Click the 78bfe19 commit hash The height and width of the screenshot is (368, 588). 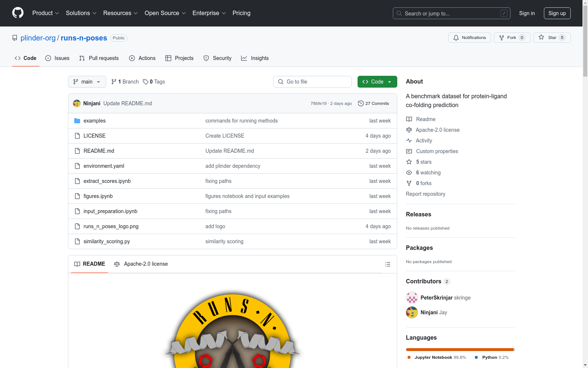click(318, 103)
